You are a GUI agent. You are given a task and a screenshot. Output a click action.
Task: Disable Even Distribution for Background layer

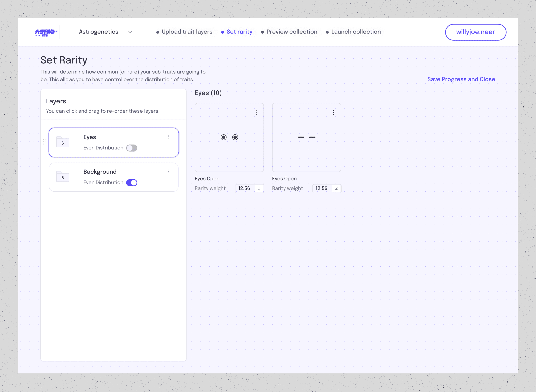point(132,183)
